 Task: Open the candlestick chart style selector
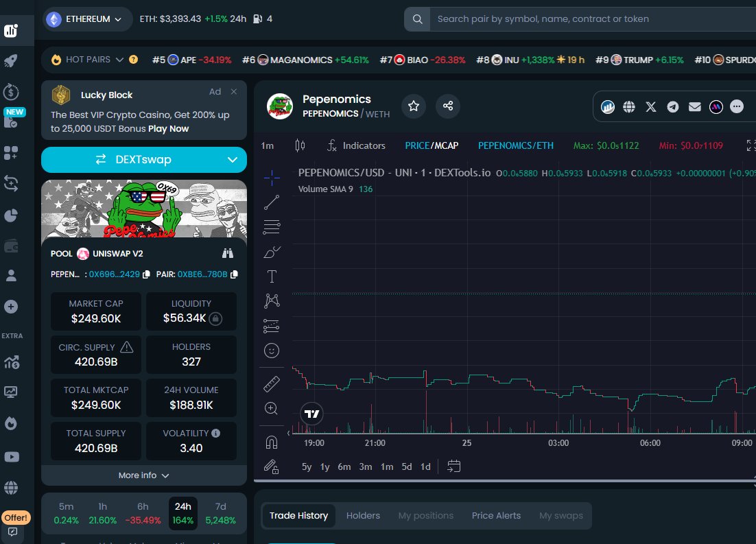300,145
